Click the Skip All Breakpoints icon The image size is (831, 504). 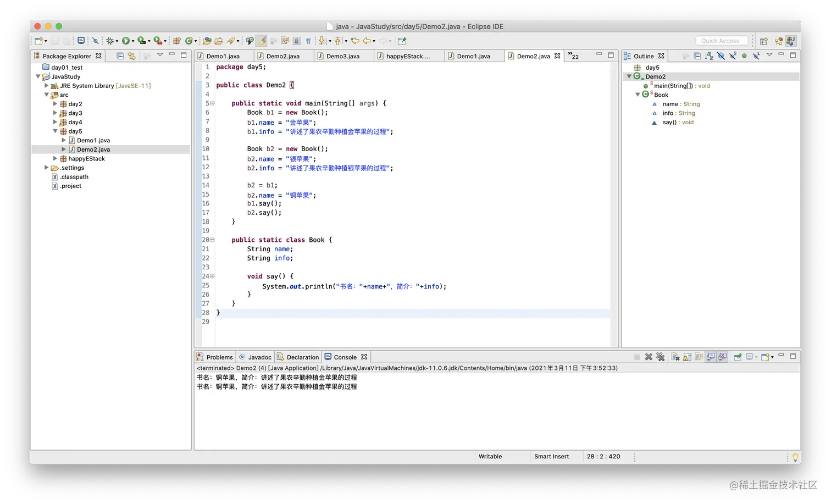(x=95, y=41)
